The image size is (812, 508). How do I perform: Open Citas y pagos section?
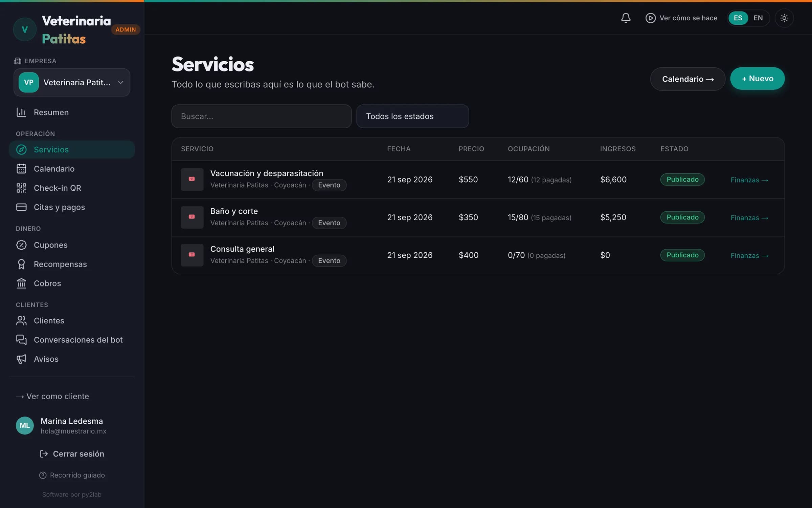click(x=72, y=207)
